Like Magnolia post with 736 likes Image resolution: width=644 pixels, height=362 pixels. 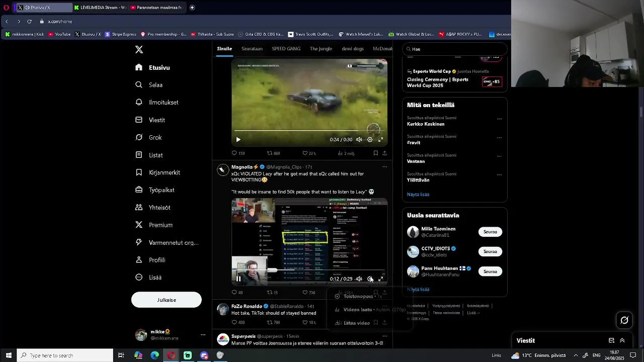click(309, 293)
